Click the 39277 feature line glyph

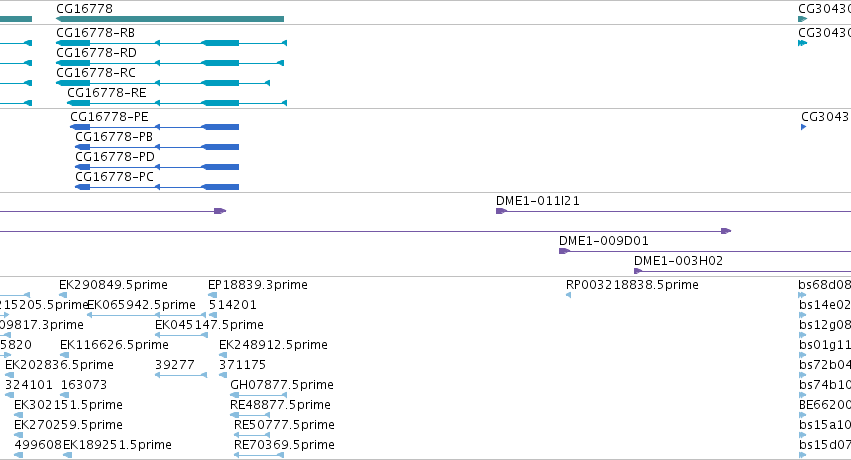(x=181, y=375)
